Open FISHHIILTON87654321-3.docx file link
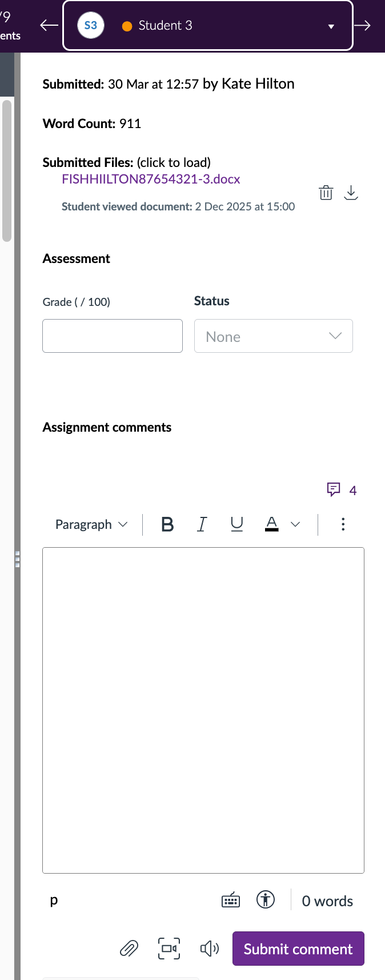Viewport: 385px width, 980px height. pos(151,179)
